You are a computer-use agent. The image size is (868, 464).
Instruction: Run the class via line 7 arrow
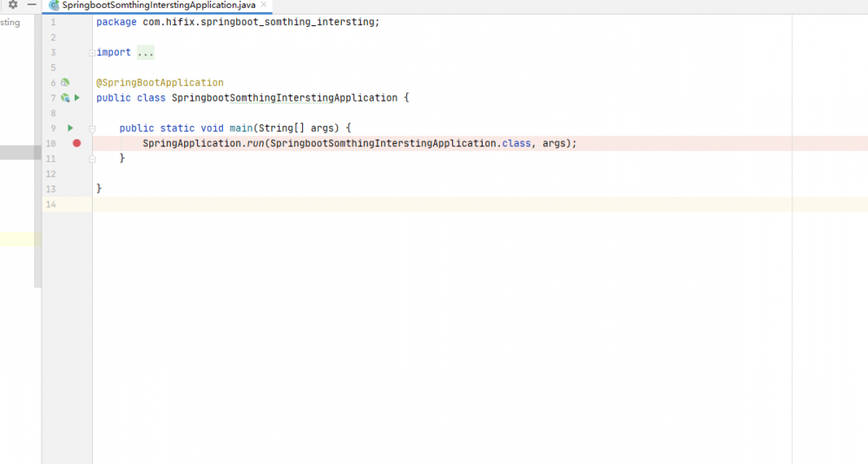[77, 98]
